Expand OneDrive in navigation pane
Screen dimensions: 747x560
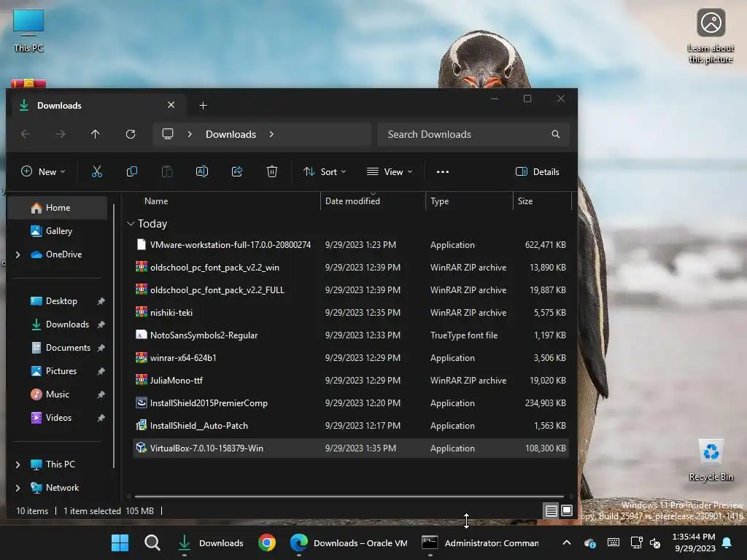click(18, 254)
